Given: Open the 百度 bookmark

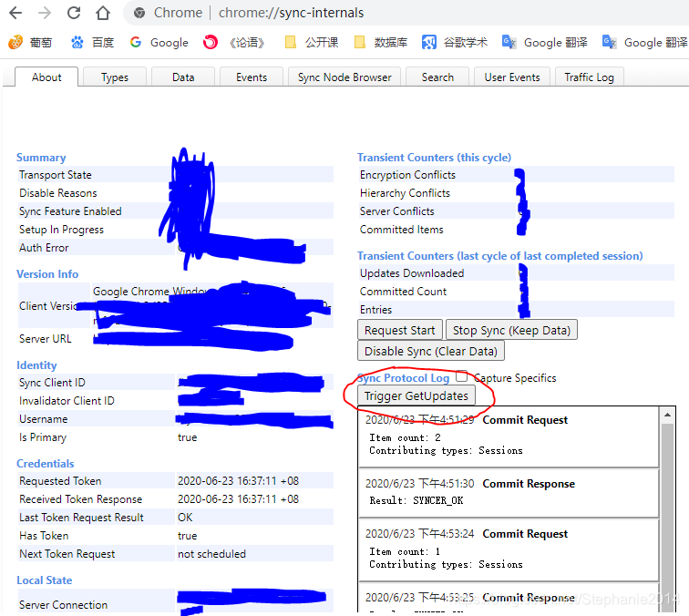Looking at the screenshot, I should [92, 42].
